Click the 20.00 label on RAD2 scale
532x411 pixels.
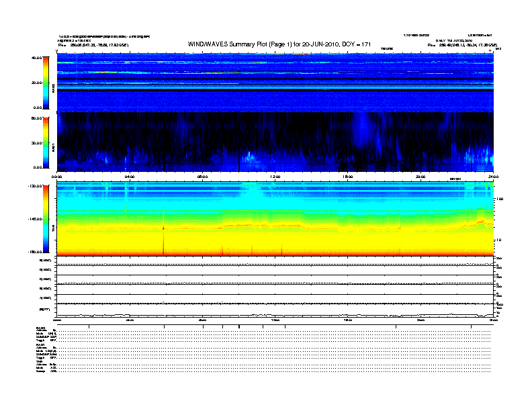click(x=37, y=83)
